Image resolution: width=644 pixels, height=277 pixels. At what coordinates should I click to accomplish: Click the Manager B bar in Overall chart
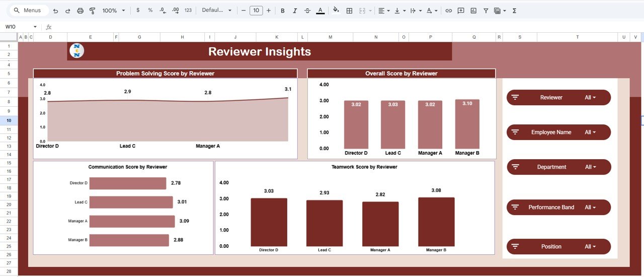point(467,123)
